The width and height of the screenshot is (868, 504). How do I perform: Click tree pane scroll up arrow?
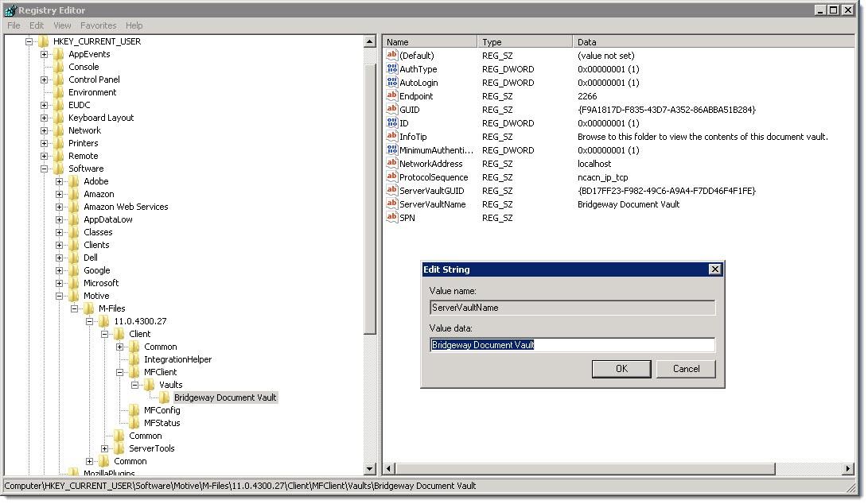point(370,41)
